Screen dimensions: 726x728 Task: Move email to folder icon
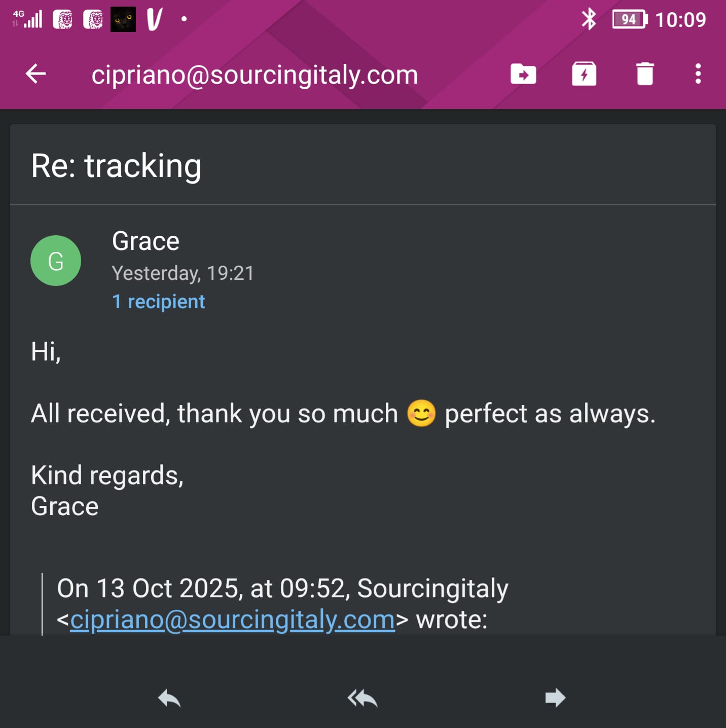click(523, 74)
